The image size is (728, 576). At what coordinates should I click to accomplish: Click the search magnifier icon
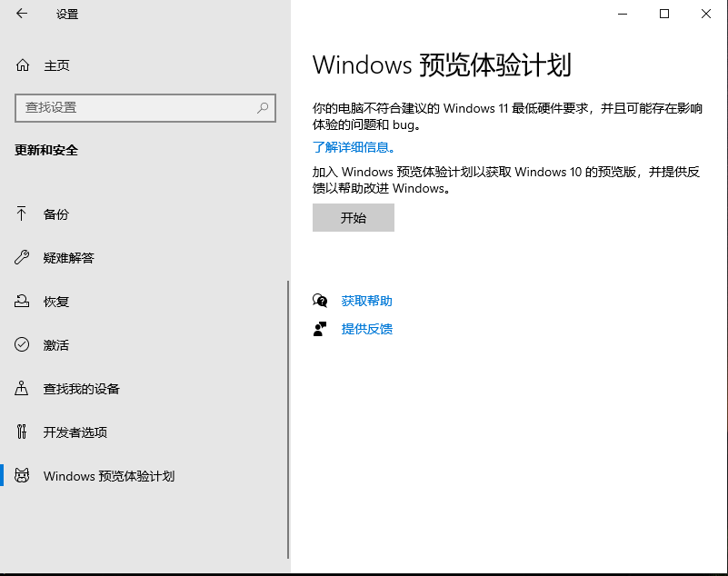click(263, 108)
